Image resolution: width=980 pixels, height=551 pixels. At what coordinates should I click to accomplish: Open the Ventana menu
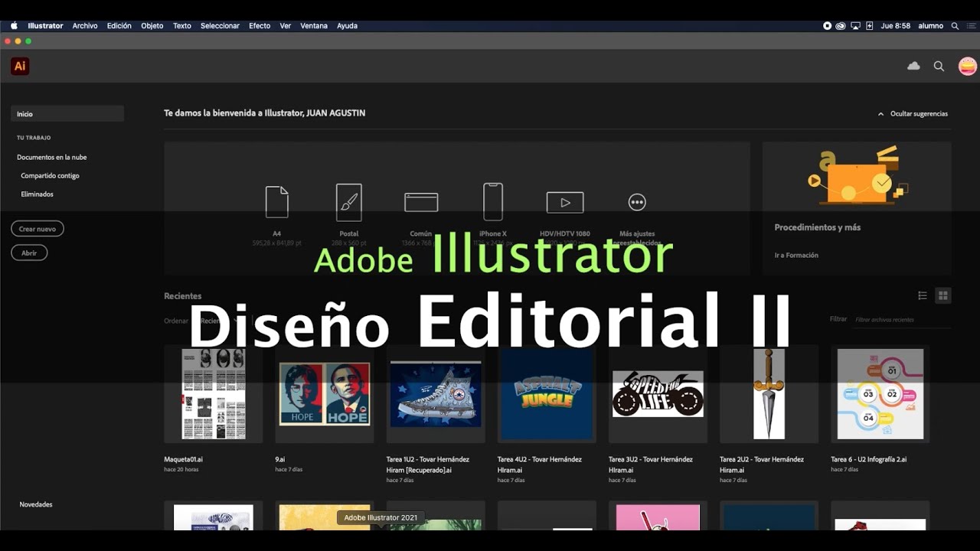coord(314,25)
